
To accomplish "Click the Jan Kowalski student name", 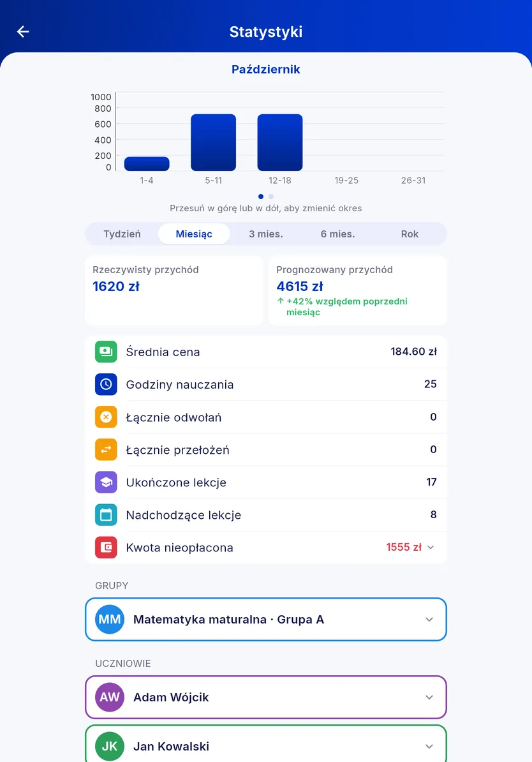I will point(171,746).
